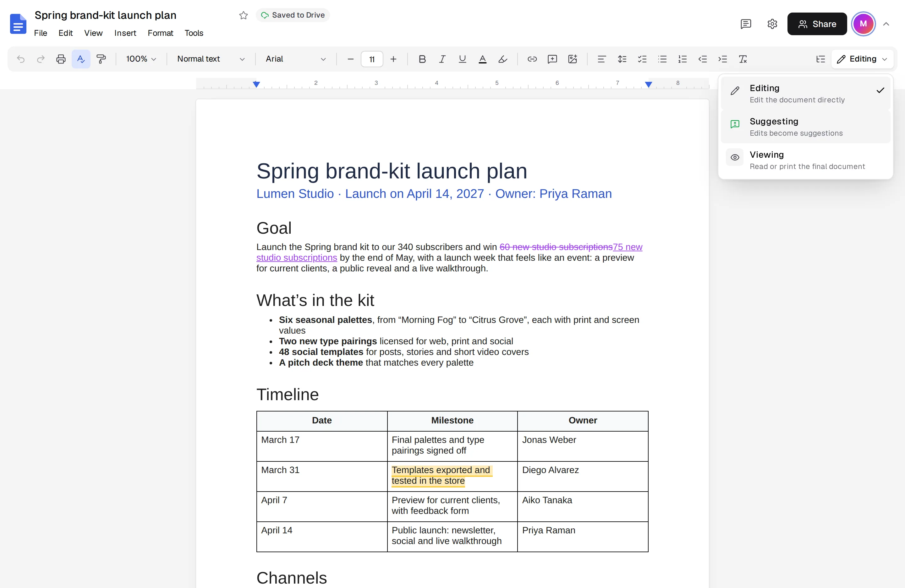
Task: Apply underline formatting
Action: pos(462,59)
